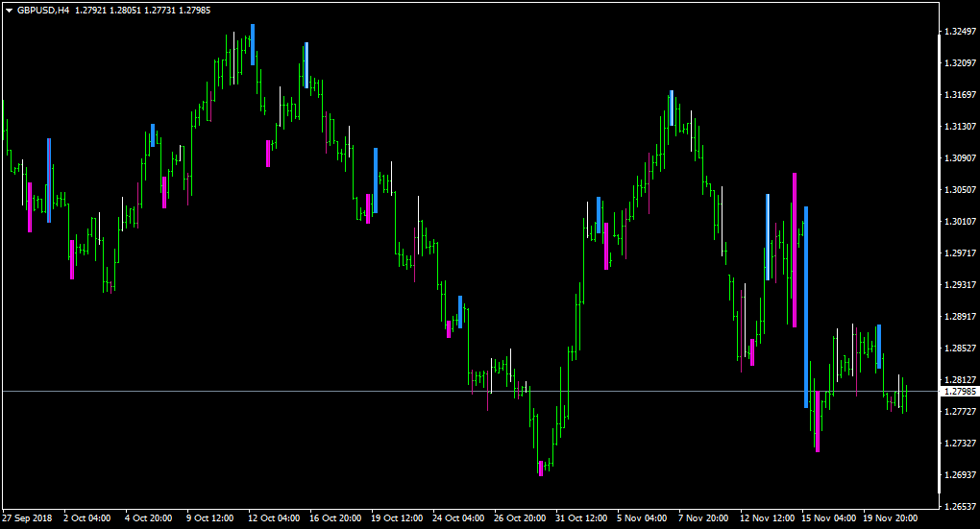Click price axis label 1.32497
This screenshot has height=529, width=980.
(x=960, y=32)
